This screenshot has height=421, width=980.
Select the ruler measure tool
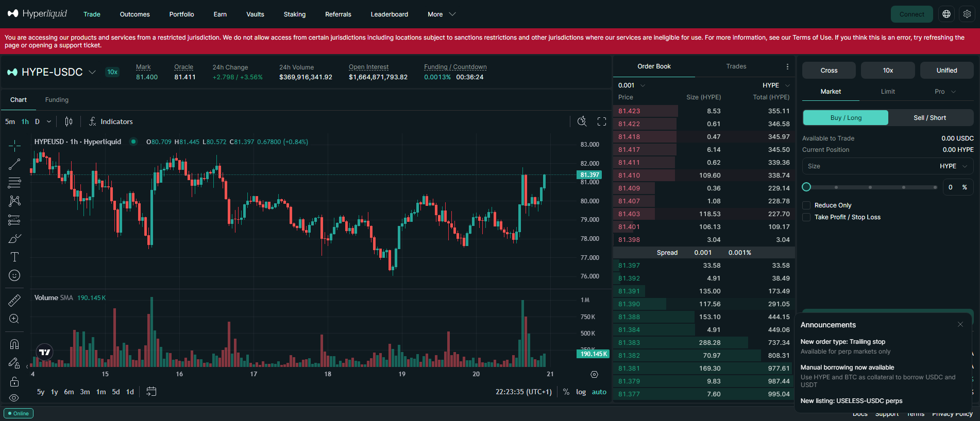[x=14, y=300]
